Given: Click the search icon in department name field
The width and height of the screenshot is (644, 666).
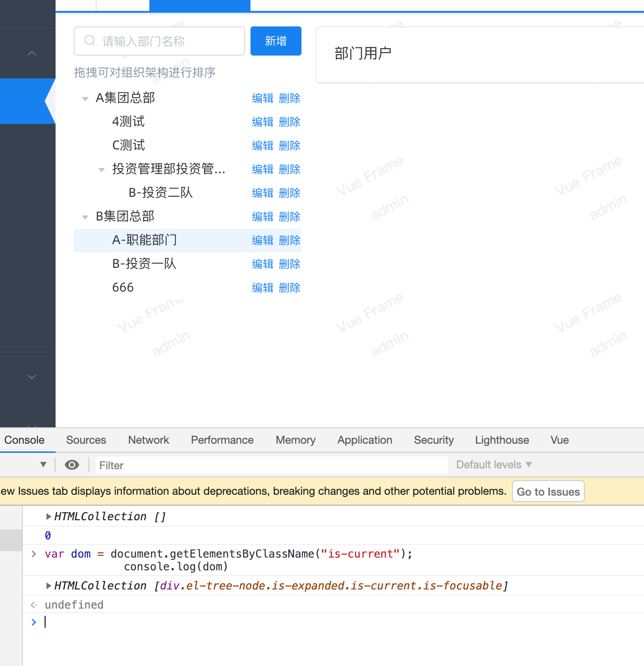Looking at the screenshot, I should tap(90, 41).
